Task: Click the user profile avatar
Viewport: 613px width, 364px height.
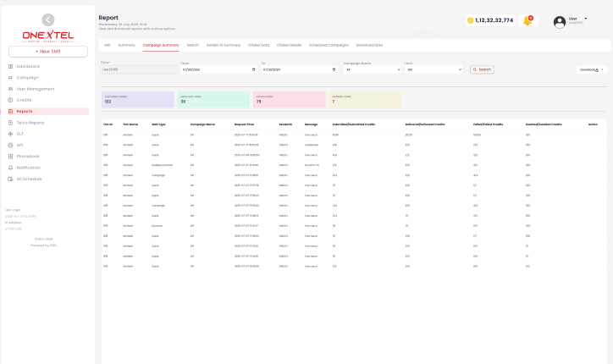Action: 559,22
